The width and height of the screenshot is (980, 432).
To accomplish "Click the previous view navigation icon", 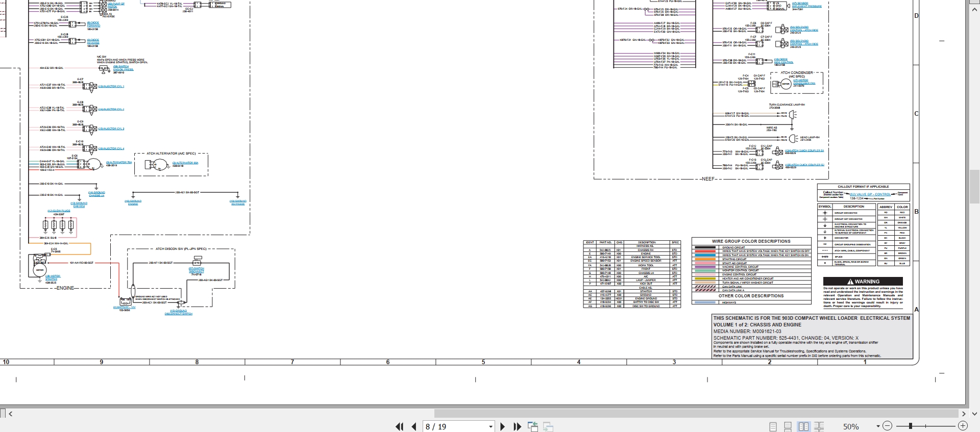I will point(533,426).
